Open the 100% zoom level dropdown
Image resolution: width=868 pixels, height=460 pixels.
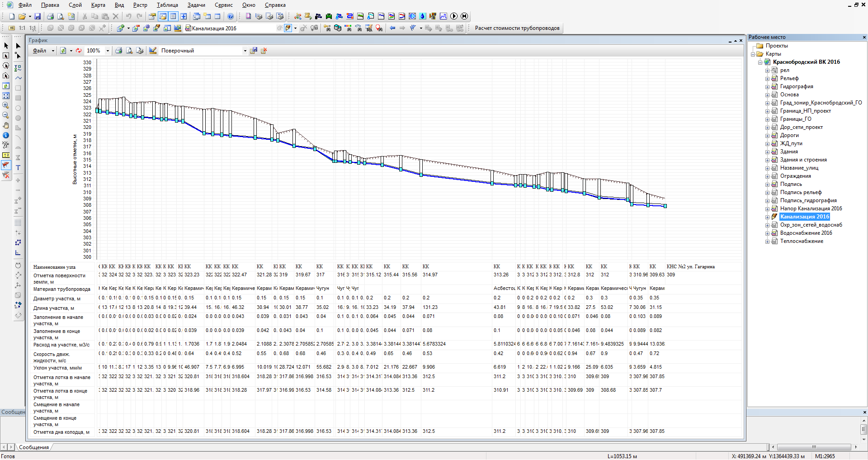108,51
